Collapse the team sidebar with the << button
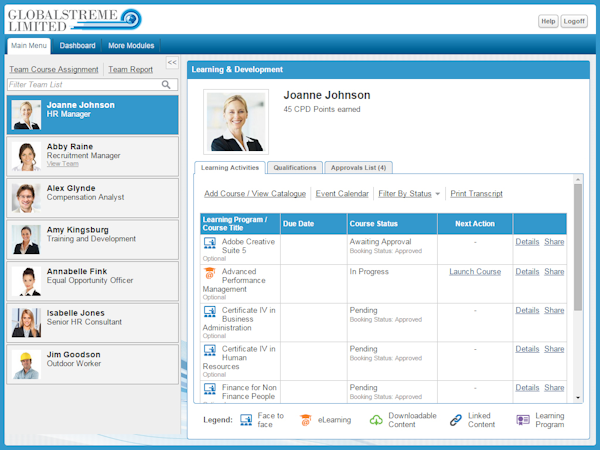This screenshot has height=450, width=600. [172, 62]
